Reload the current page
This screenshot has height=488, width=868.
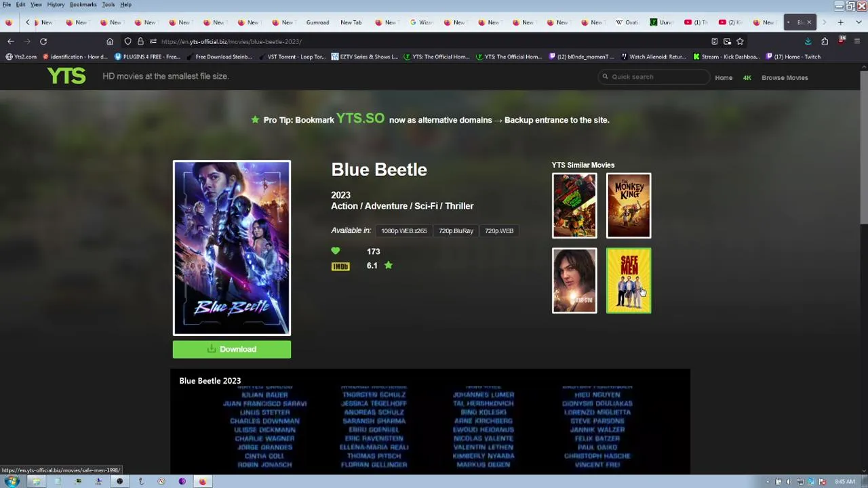(x=43, y=41)
